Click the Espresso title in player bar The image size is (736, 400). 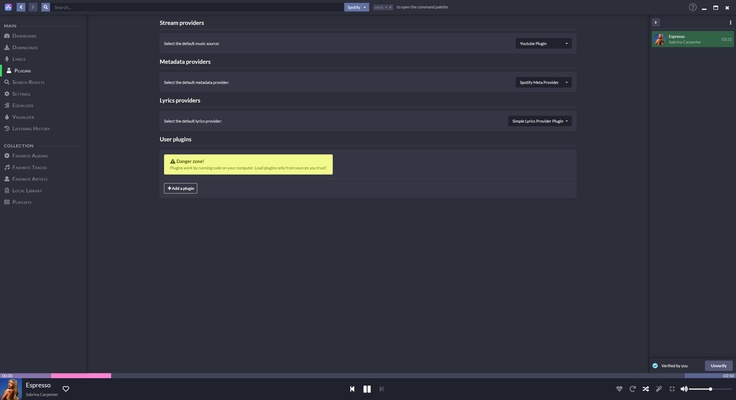(38, 385)
